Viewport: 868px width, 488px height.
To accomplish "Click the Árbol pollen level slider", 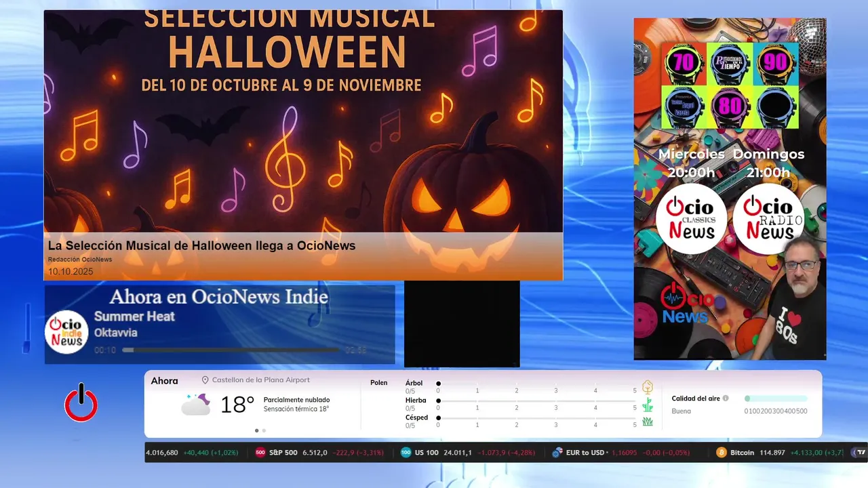I will coord(536,384).
